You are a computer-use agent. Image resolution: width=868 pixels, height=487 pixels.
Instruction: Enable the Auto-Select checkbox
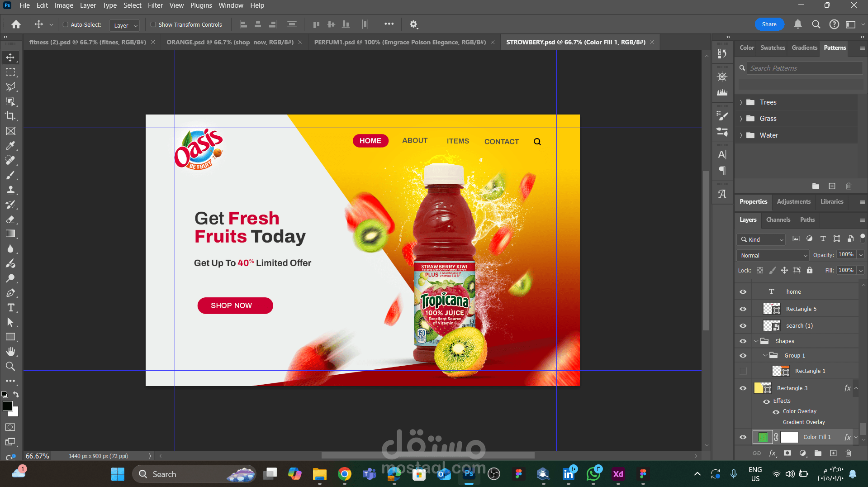(x=66, y=24)
